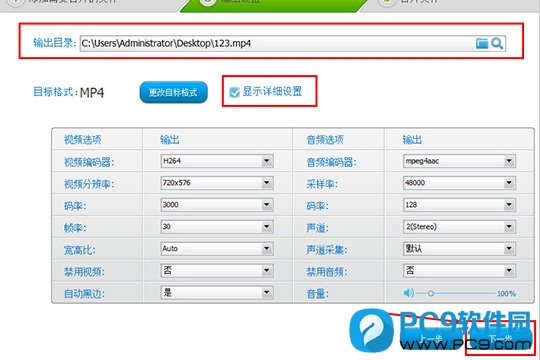This screenshot has height=360, width=540.
Task: Mute audio via the volume speaker icon
Action: pos(408,293)
